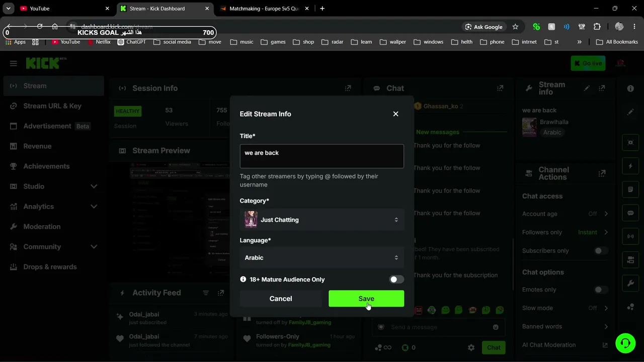Viewport: 644px width, 362px height.
Task: Go to Revenue in the sidebar
Action: point(53,146)
